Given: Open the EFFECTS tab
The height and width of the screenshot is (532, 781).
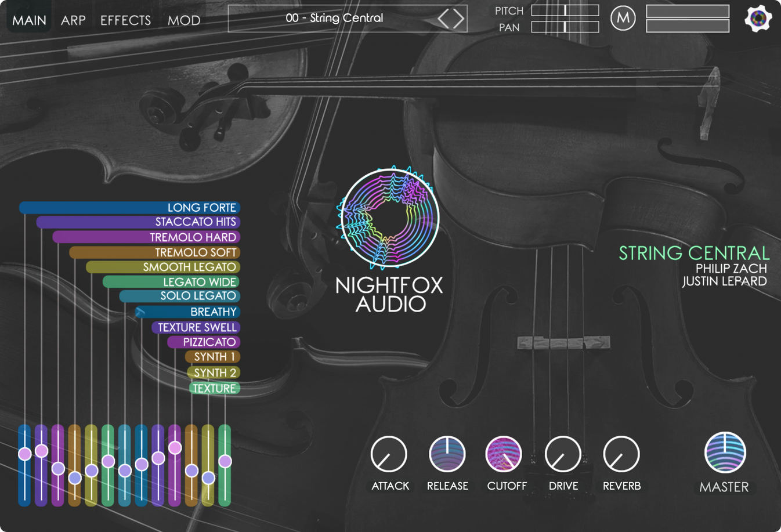Looking at the screenshot, I should pos(125,20).
